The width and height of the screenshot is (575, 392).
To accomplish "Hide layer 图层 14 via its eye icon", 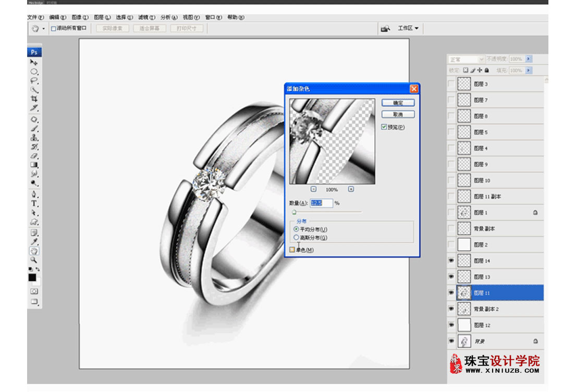I will click(x=451, y=261).
